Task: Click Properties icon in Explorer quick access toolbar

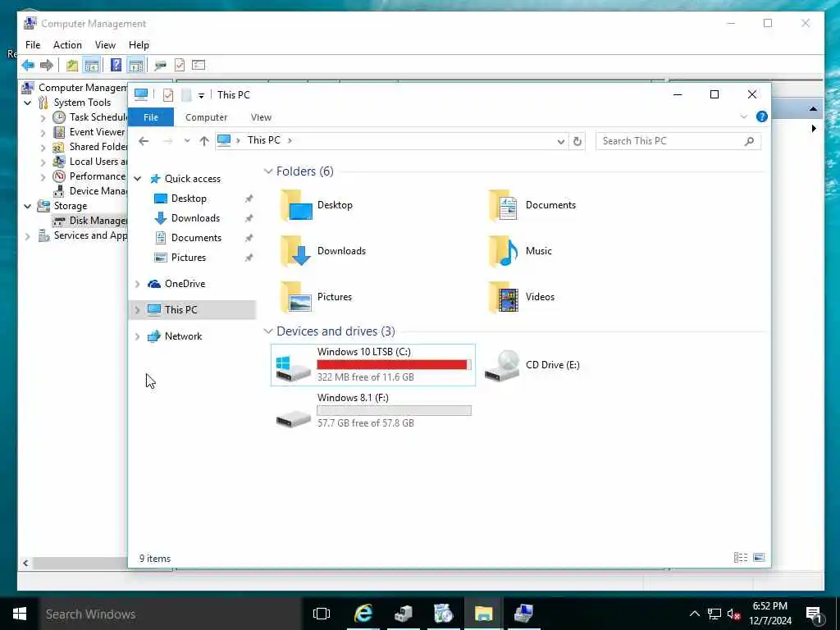Action: click(167, 95)
